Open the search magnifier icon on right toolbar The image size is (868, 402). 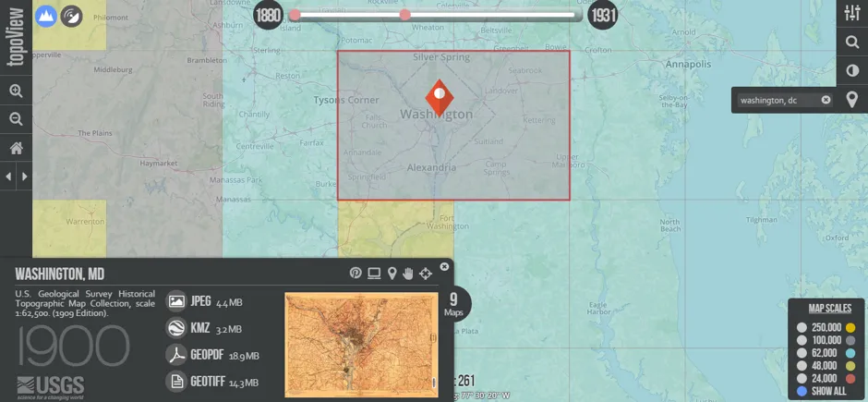coord(852,43)
